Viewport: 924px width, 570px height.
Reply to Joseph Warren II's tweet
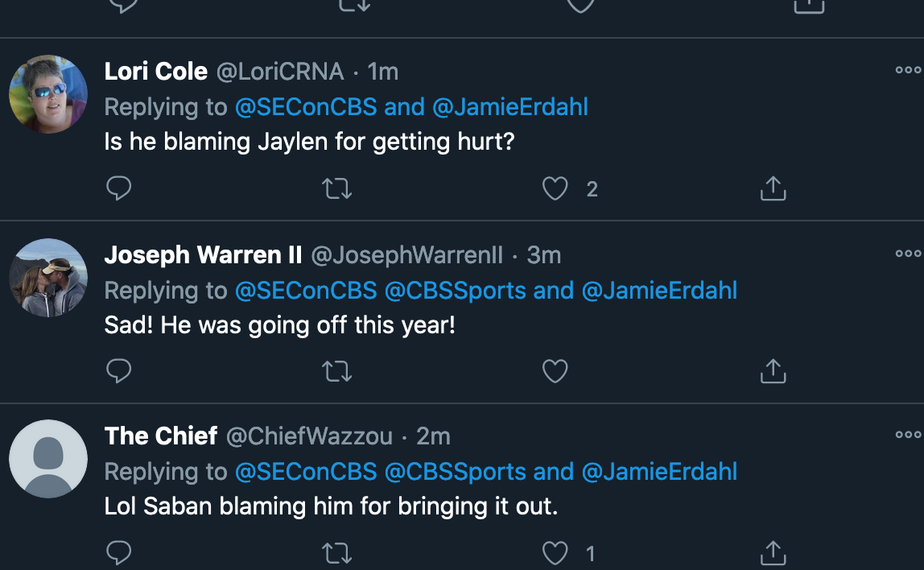coord(118,371)
